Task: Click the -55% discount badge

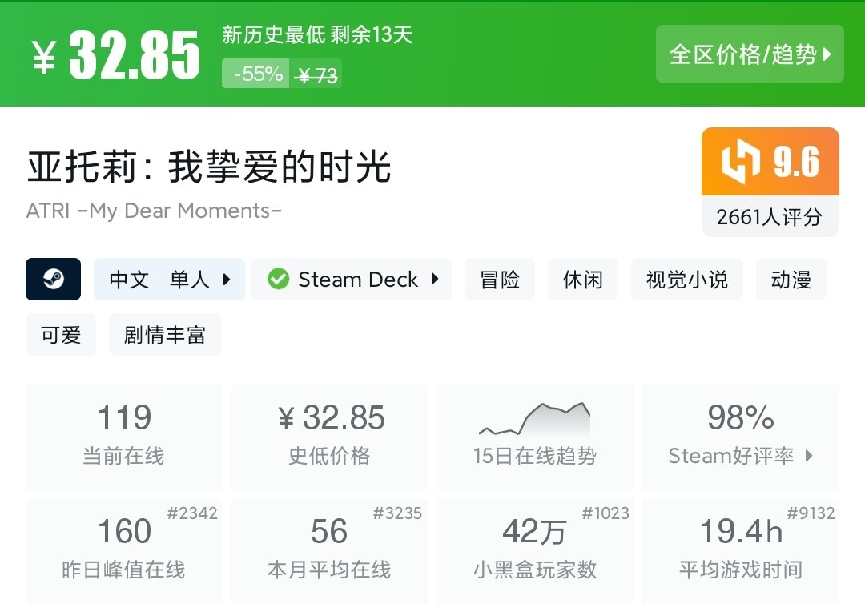Action: [x=256, y=74]
